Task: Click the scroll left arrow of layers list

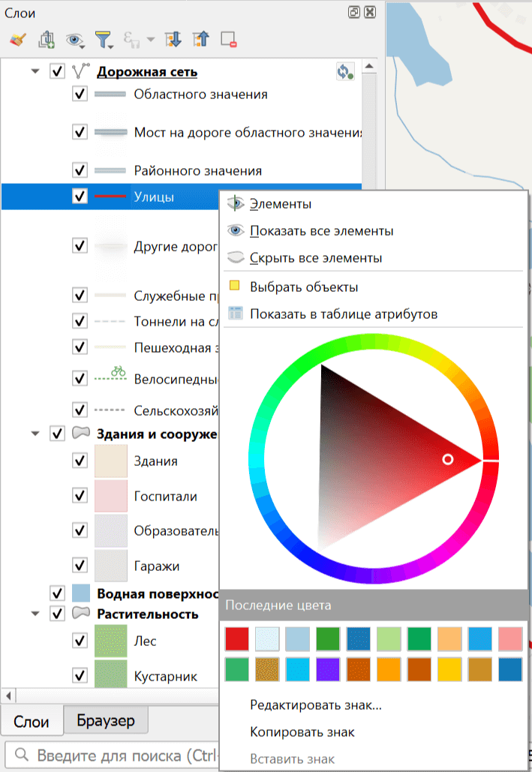Action: click(x=8, y=695)
